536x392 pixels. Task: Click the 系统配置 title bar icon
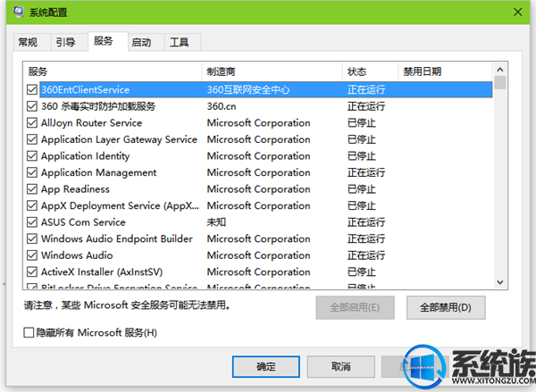(x=19, y=12)
